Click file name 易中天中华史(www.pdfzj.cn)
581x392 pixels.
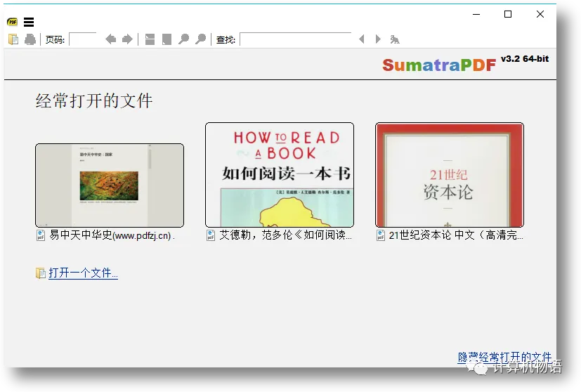tap(112, 235)
